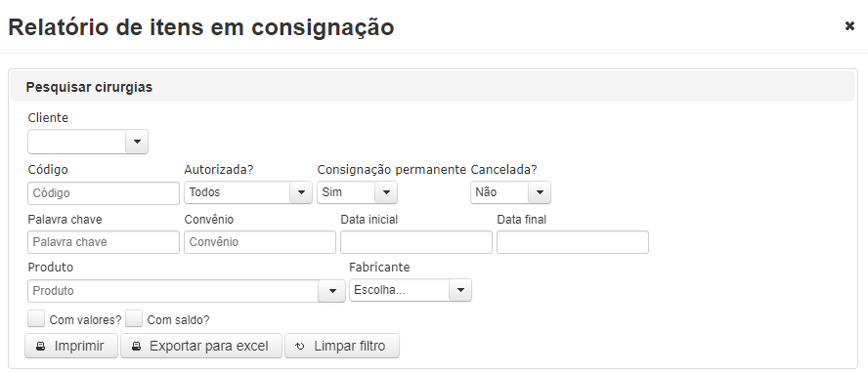Open Consignação permanente dropdown set to Sim
868x373 pixels.
point(386,192)
